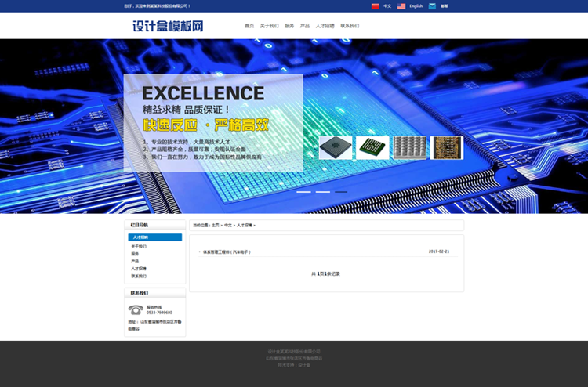This screenshot has height=387, width=588.
Task: Click the 联系我们 contact panel heading
Action: point(139,293)
